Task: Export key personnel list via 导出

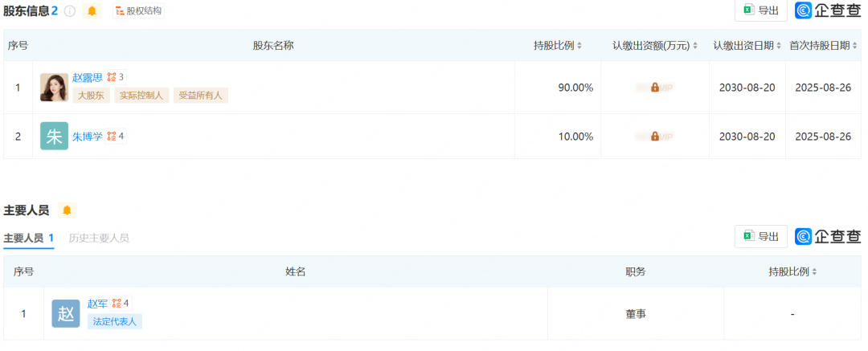Action: point(761,236)
